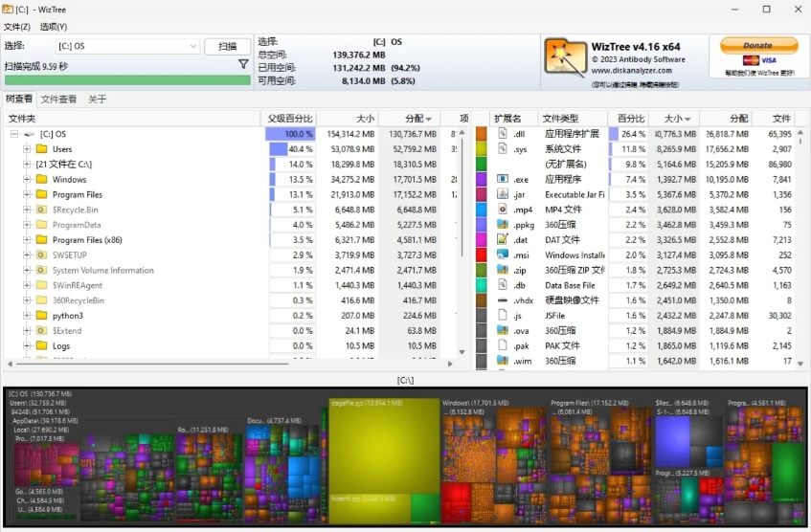Click the .zip archive icon
This screenshot has width=811, height=532.
coord(503,270)
